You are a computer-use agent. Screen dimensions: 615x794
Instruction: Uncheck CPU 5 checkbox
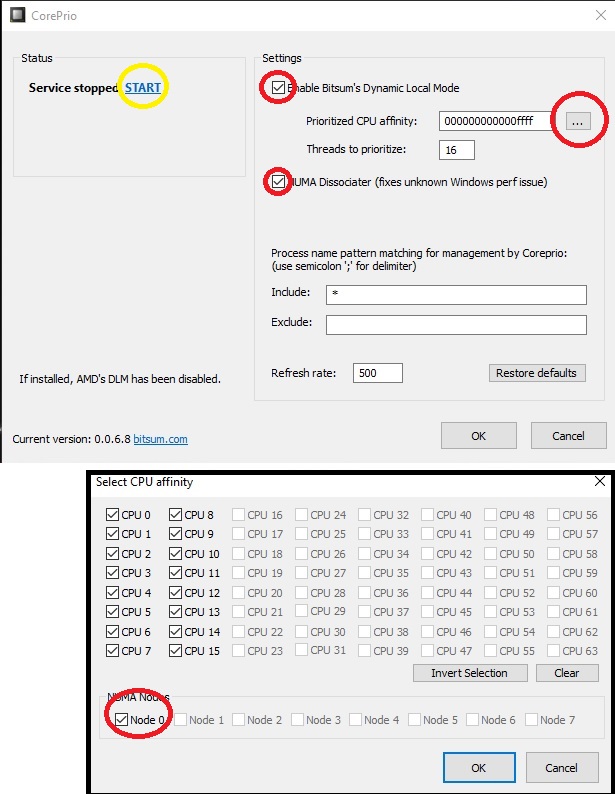(x=112, y=612)
